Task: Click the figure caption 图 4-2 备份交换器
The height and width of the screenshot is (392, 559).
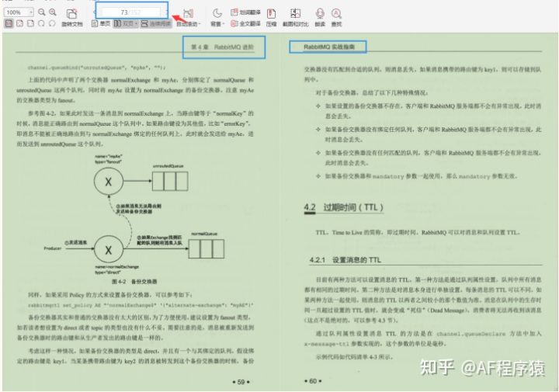Action: (x=134, y=282)
